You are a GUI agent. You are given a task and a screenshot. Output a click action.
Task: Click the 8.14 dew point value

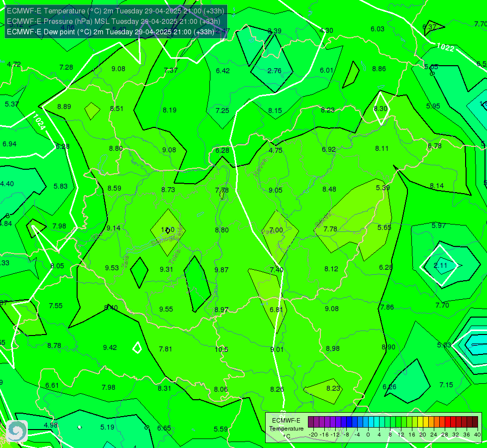point(437,186)
